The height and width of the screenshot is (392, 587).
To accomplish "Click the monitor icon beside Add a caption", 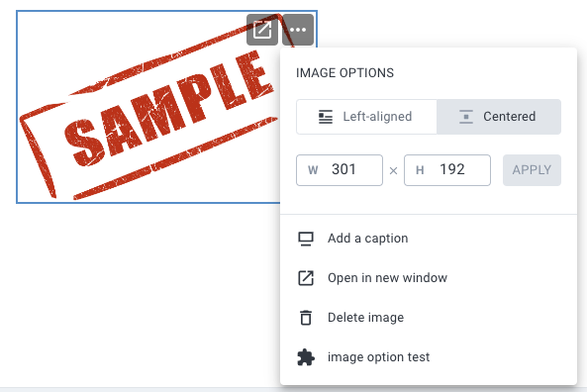I will [x=306, y=239].
